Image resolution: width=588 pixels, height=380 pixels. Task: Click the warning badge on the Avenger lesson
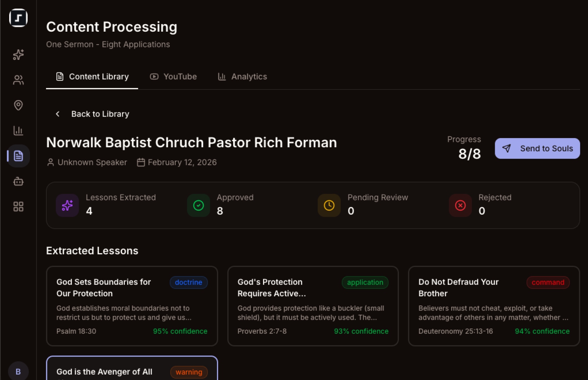189,372
